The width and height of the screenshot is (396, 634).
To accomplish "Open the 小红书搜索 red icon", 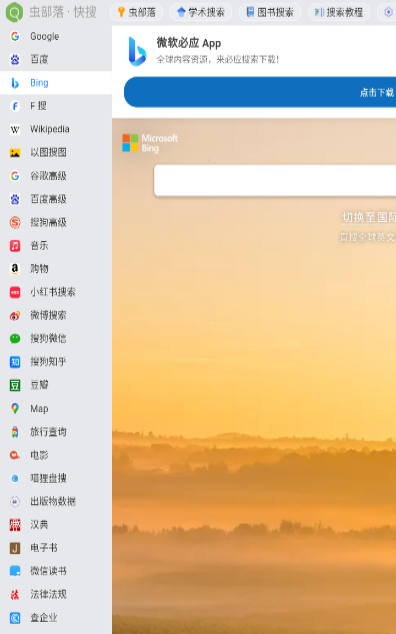I will [x=15, y=292].
